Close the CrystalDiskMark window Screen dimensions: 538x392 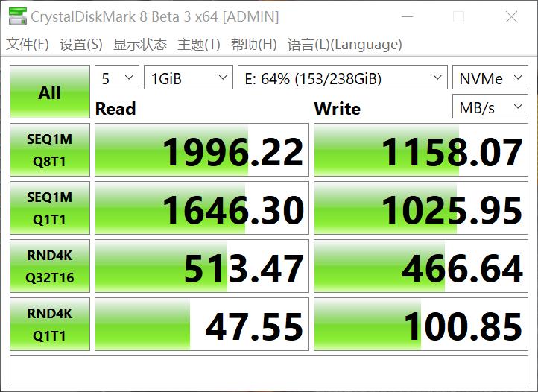coord(512,16)
